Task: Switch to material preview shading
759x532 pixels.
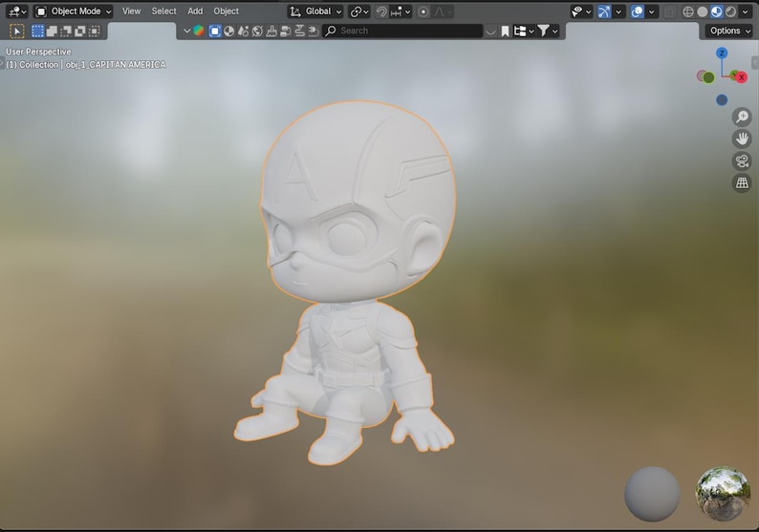Action: 716,11
